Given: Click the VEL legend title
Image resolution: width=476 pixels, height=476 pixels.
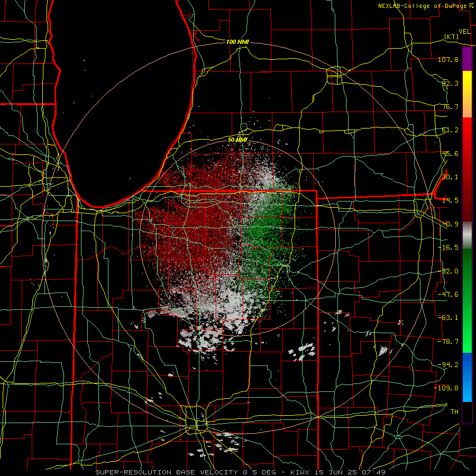Looking at the screenshot, I should 465,32.
